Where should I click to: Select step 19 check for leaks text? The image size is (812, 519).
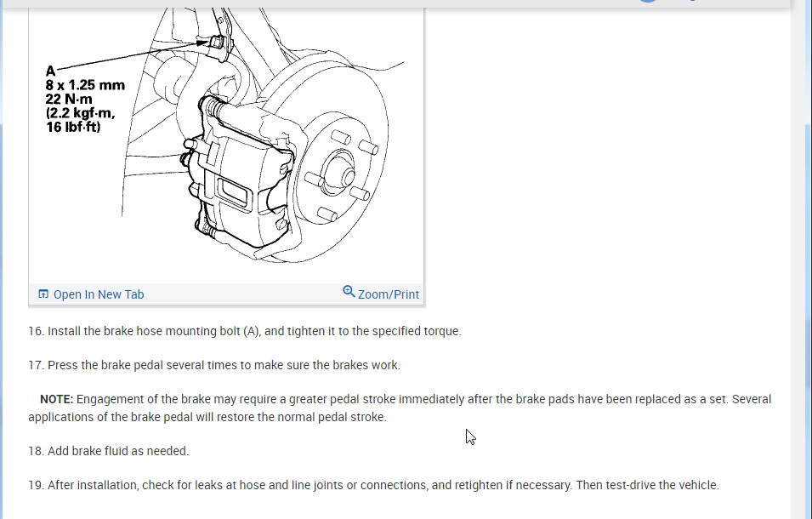click(374, 485)
